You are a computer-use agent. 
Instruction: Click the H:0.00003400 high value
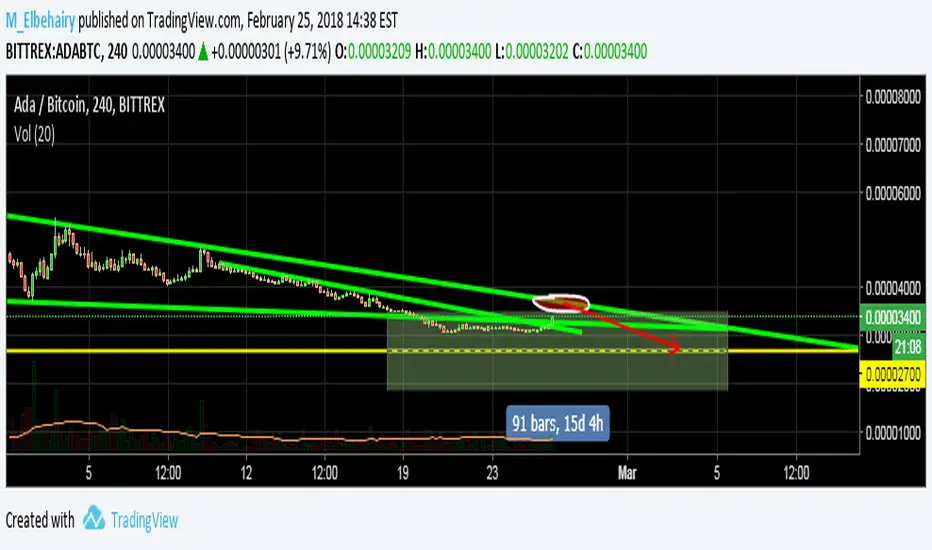click(453, 52)
